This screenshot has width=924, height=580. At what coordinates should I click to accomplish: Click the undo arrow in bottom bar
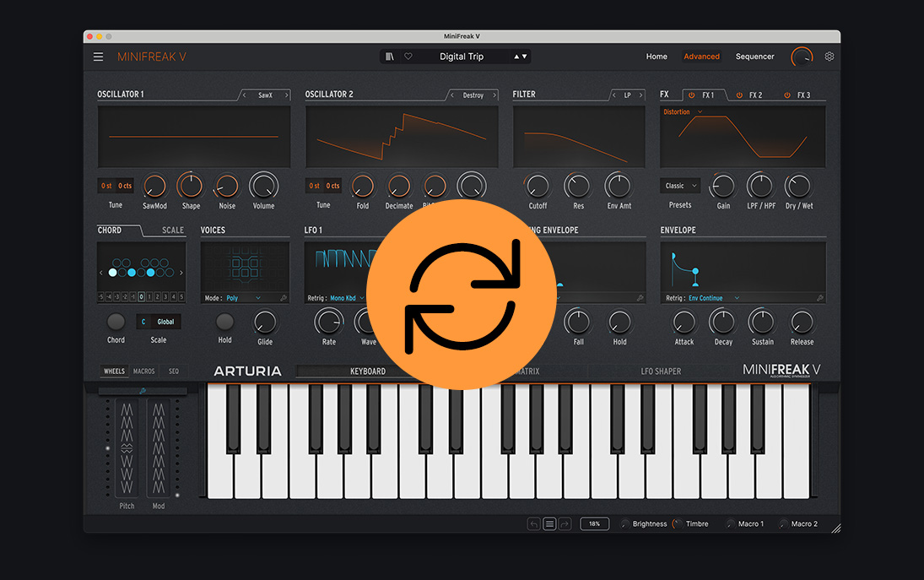click(533, 524)
